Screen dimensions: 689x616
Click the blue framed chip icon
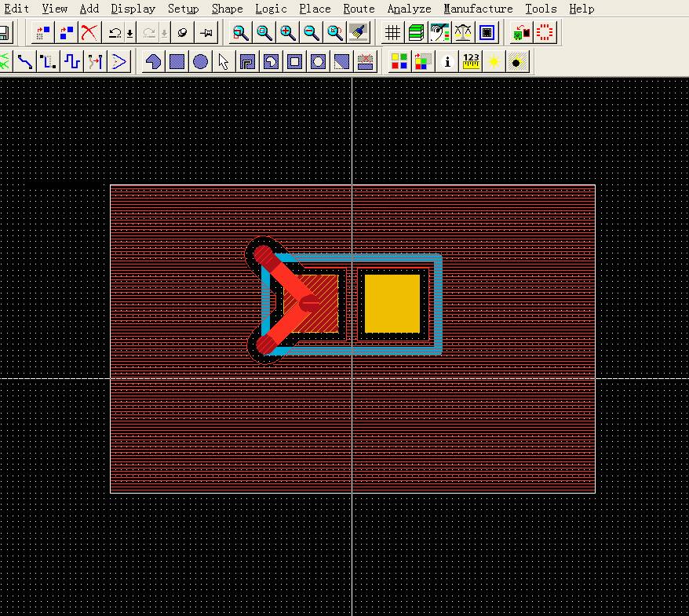point(487,32)
